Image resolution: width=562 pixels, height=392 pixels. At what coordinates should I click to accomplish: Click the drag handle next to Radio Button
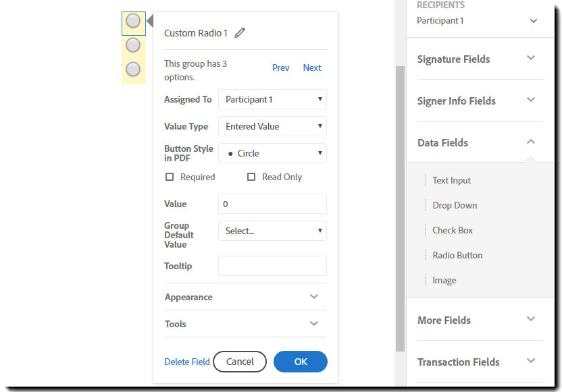[x=426, y=255]
